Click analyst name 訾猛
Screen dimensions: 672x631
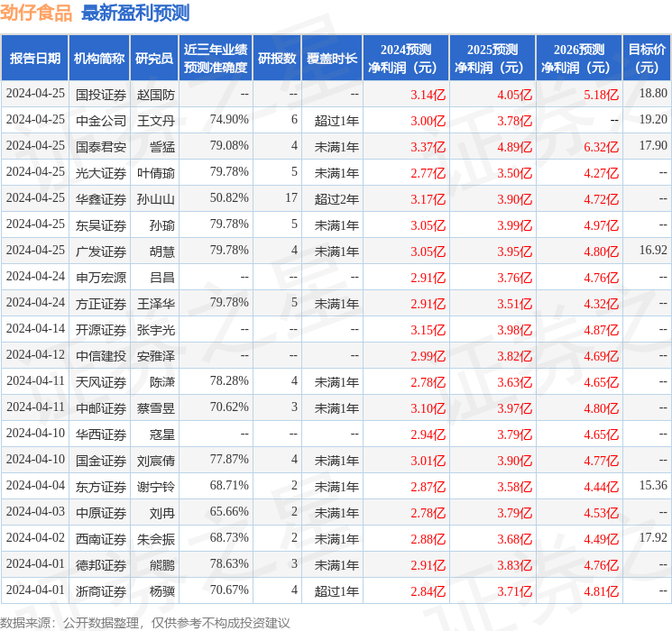coord(162,147)
